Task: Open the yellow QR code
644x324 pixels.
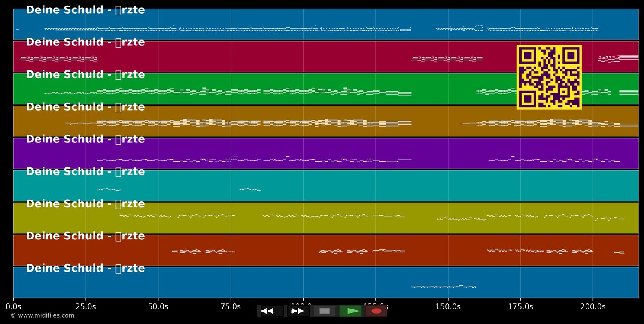Action: tap(549, 77)
